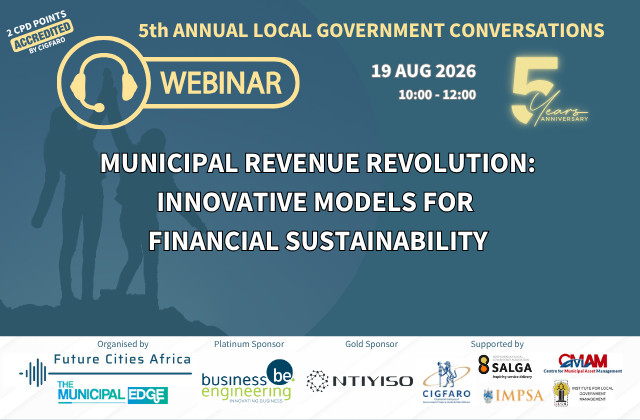Screen dimensions: 640x420
Task: Open the SALGA logo
Action: [505, 366]
